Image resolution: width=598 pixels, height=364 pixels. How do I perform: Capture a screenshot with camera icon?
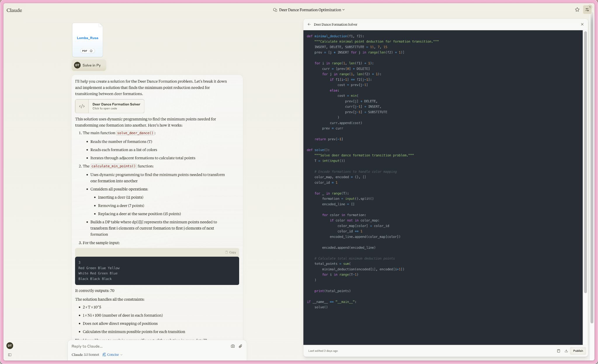tap(232, 346)
